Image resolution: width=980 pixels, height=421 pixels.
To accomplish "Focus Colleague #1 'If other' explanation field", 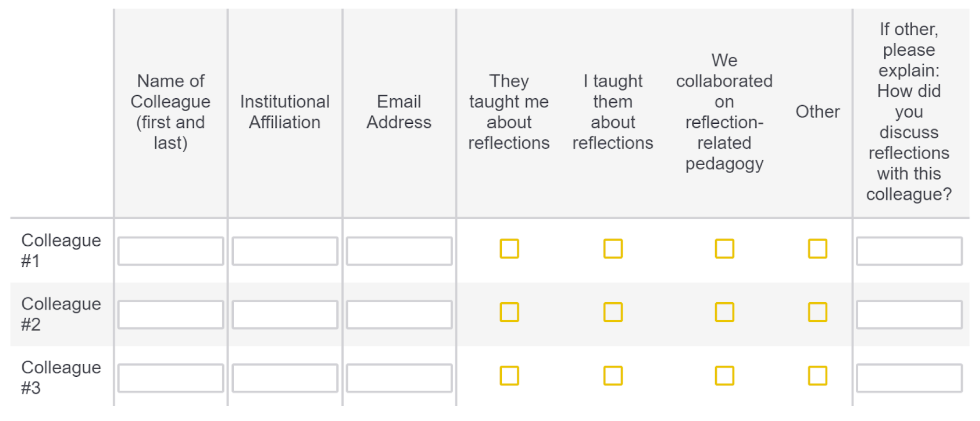I will (x=909, y=251).
